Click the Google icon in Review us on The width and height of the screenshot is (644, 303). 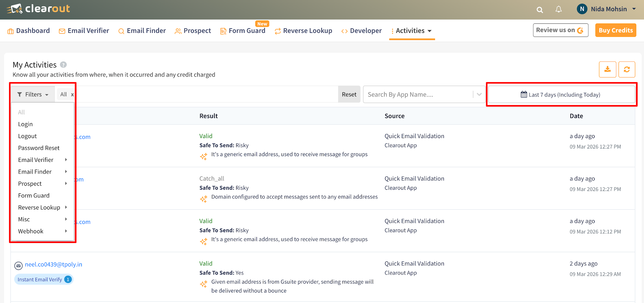coord(581,30)
